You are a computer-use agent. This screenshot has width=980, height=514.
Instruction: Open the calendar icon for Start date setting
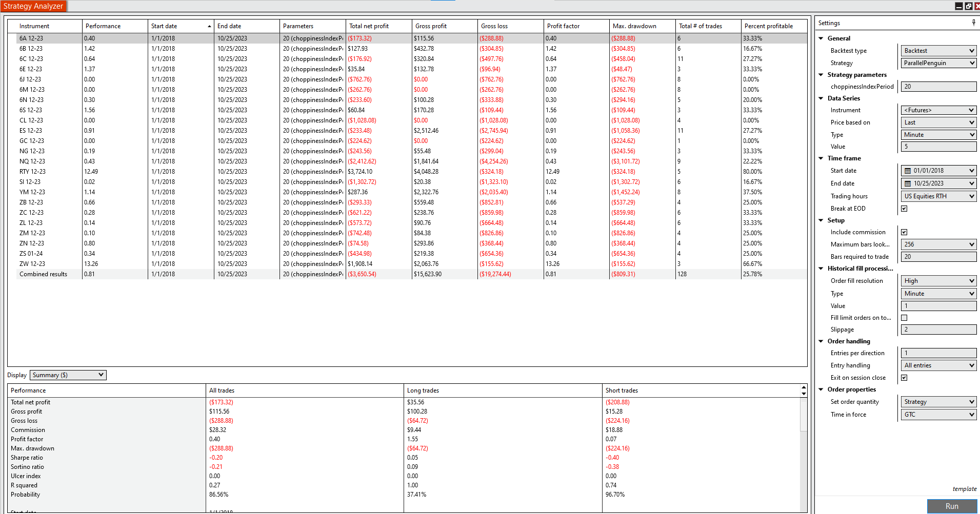908,171
